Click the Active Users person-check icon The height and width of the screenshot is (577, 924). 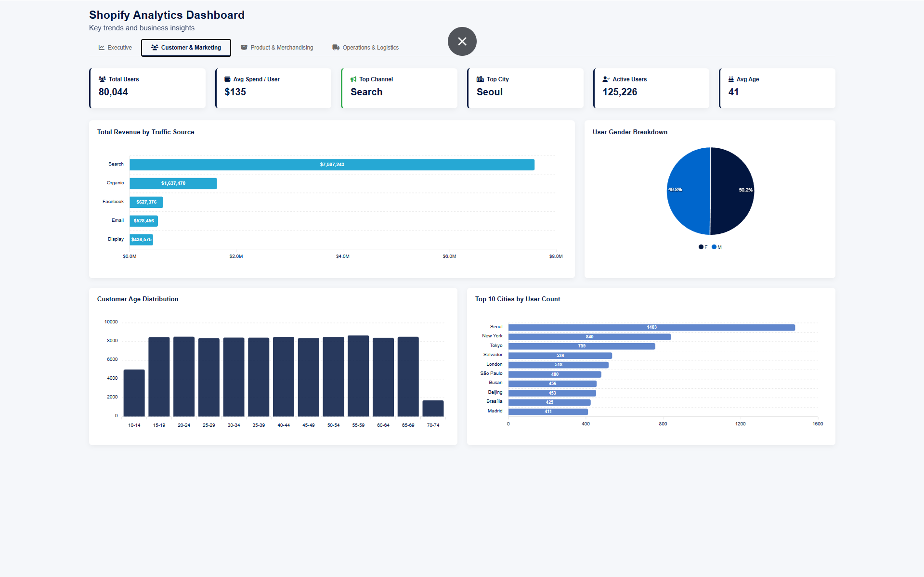pyautogui.click(x=605, y=79)
